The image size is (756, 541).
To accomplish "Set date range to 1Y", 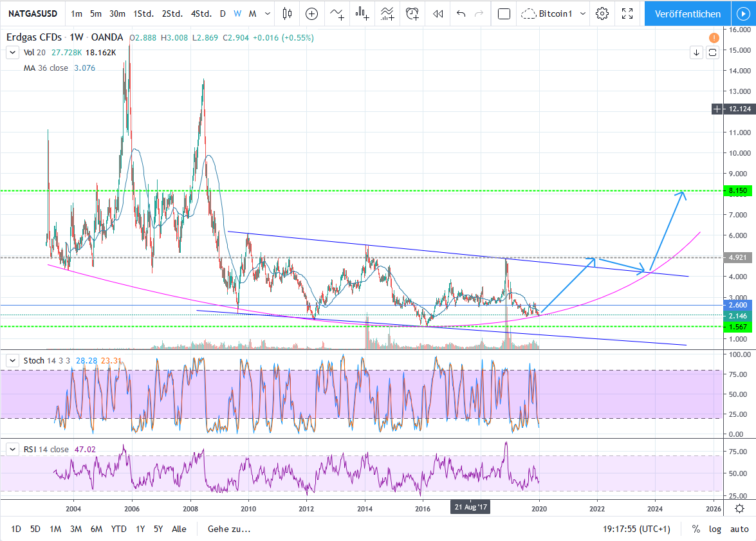I will pos(140,529).
